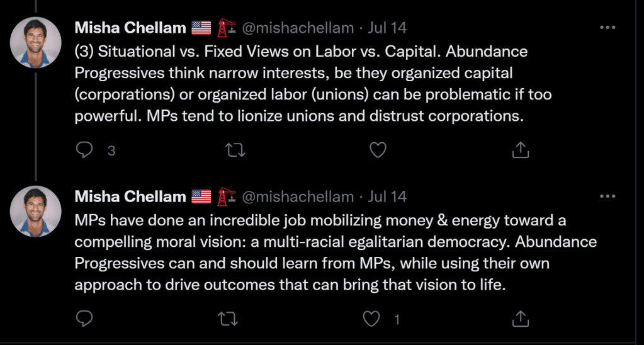Reply to the Labor vs. Capital tweet
The height and width of the screenshot is (345, 644).
(84, 150)
